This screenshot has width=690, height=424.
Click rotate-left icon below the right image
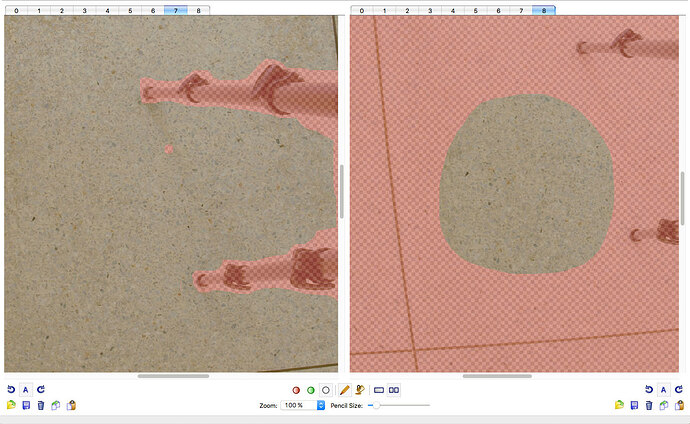(x=649, y=389)
